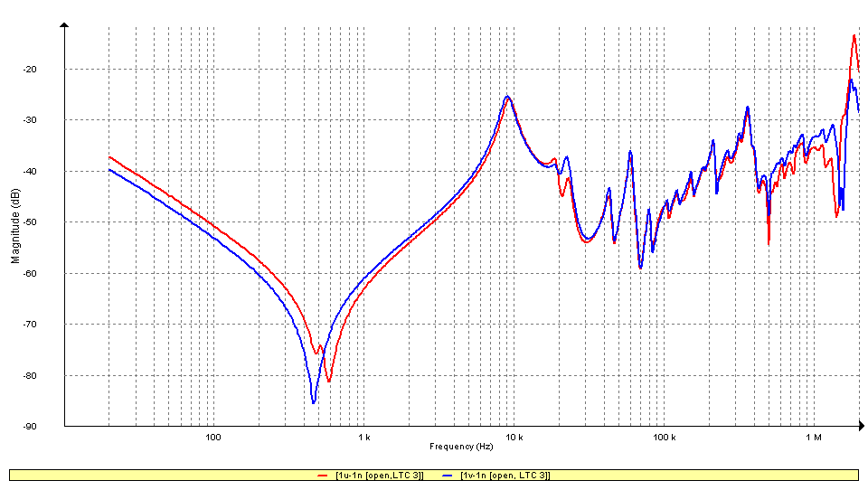Click the blue 1v-1n legend entry
The image size is (868, 490).
click(496, 475)
